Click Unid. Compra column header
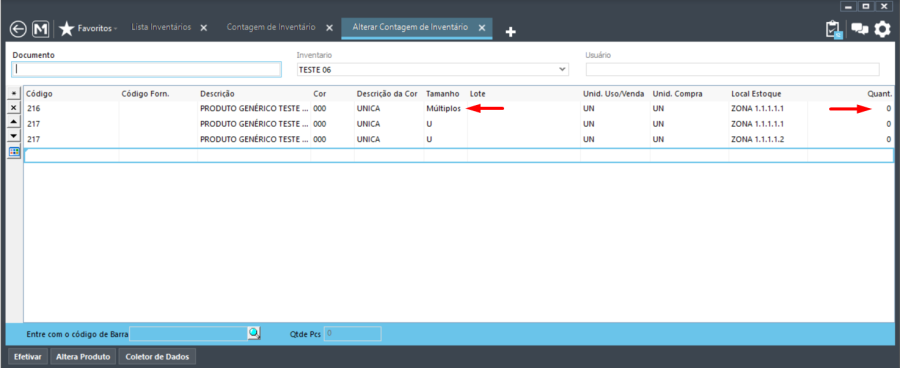Image resolution: width=900 pixels, height=368 pixels. click(677, 94)
